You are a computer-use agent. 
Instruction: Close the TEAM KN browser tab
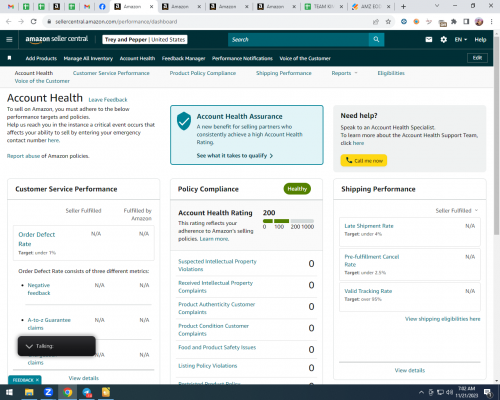[341, 6]
